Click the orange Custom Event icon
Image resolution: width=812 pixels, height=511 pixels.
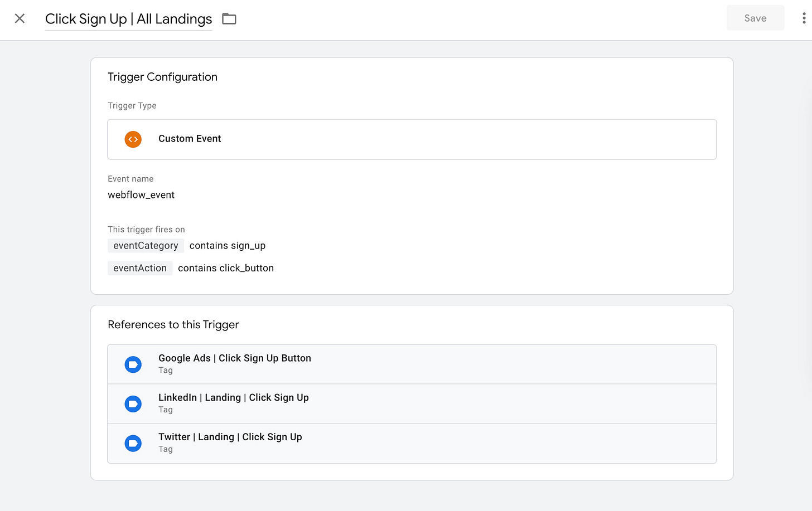133,139
